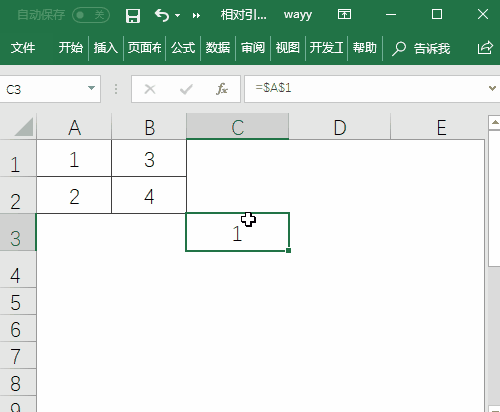Screen dimensions: 500x412
Task: Minimize the Excel window
Action: (x=391, y=15)
